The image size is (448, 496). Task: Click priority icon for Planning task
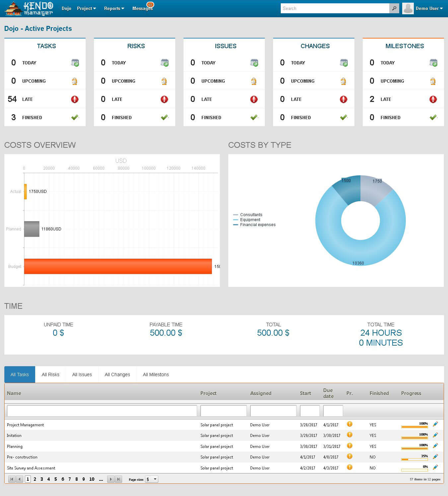click(349, 446)
